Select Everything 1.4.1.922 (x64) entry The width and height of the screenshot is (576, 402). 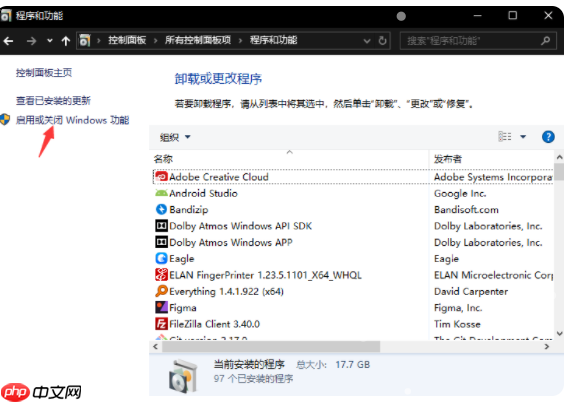click(x=227, y=292)
